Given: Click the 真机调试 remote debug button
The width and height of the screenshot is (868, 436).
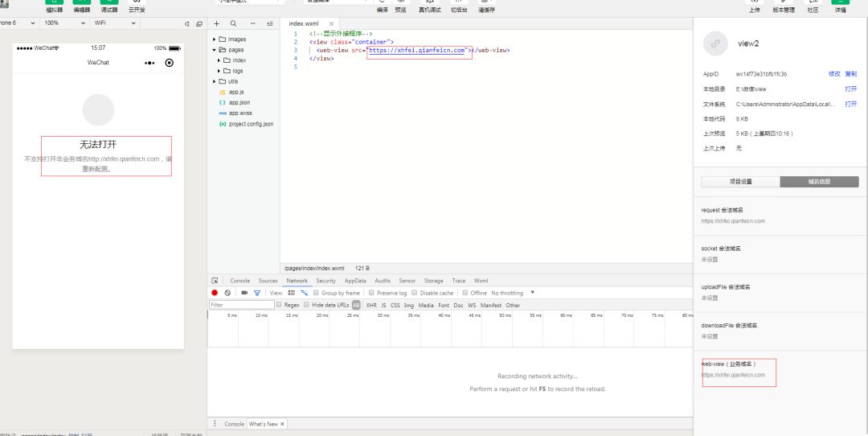Looking at the screenshot, I should coord(429,6).
